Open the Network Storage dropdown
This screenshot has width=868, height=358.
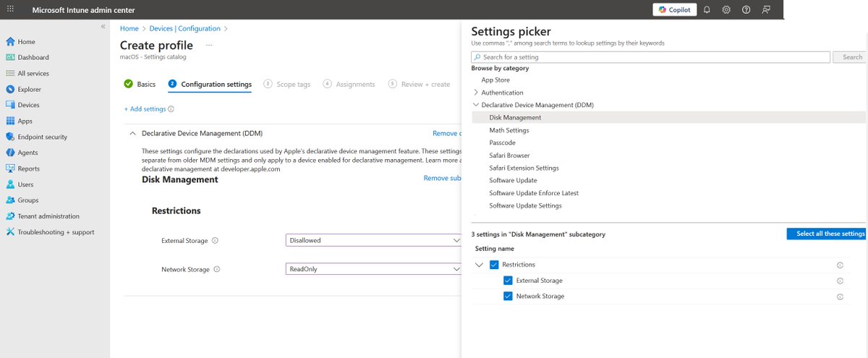coord(374,269)
